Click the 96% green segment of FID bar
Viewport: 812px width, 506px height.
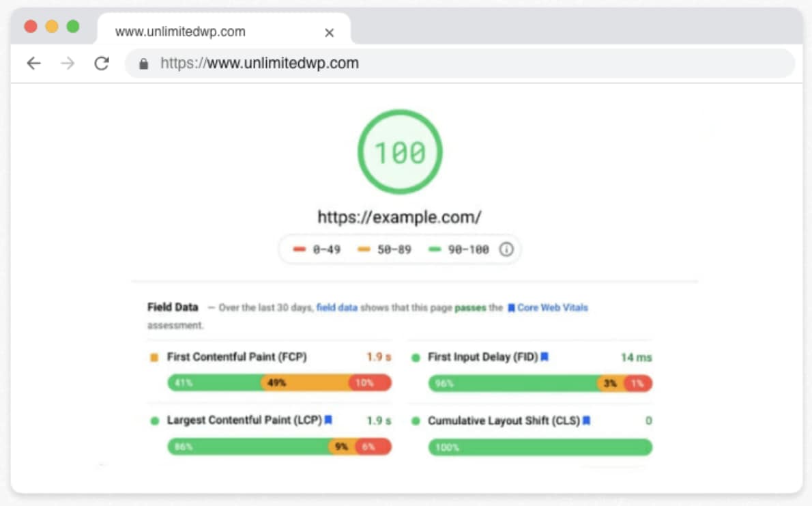click(x=512, y=384)
